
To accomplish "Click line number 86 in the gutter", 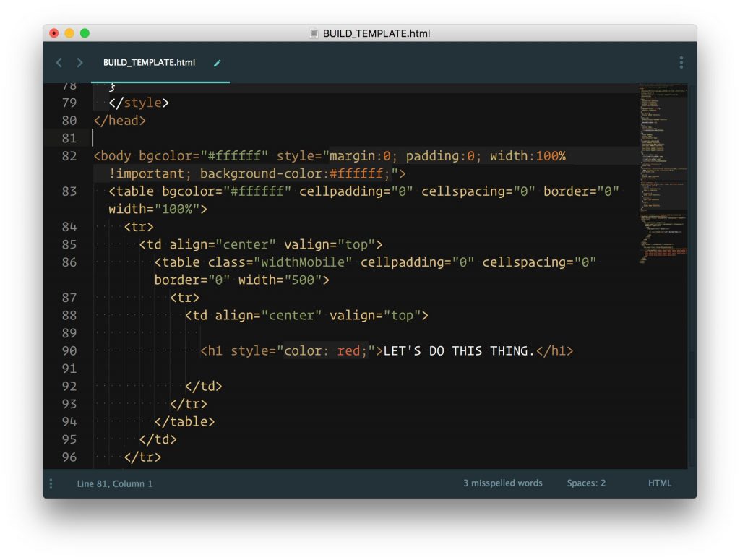I will tap(69, 262).
